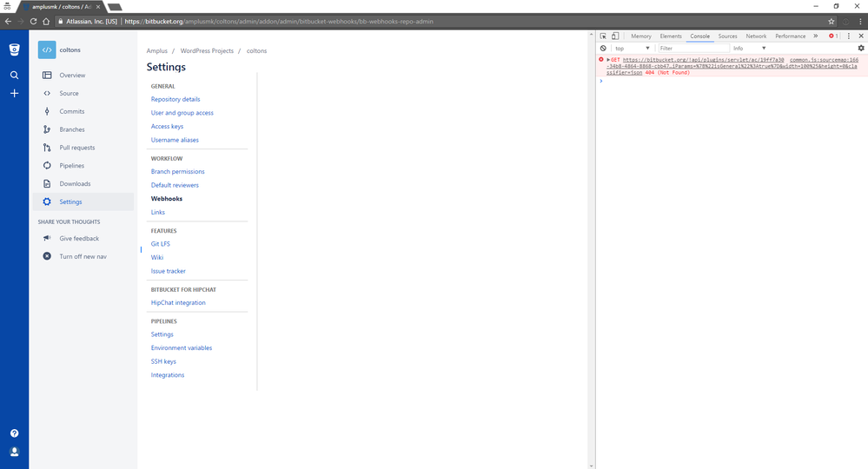Bookmark this page with the star icon
The image size is (868, 469).
click(x=831, y=22)
